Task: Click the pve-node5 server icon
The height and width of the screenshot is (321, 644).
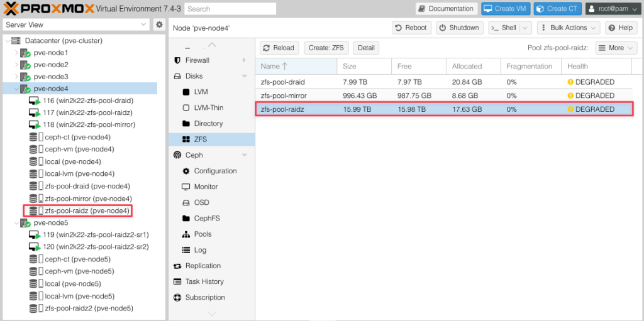Action: (26, 223)
